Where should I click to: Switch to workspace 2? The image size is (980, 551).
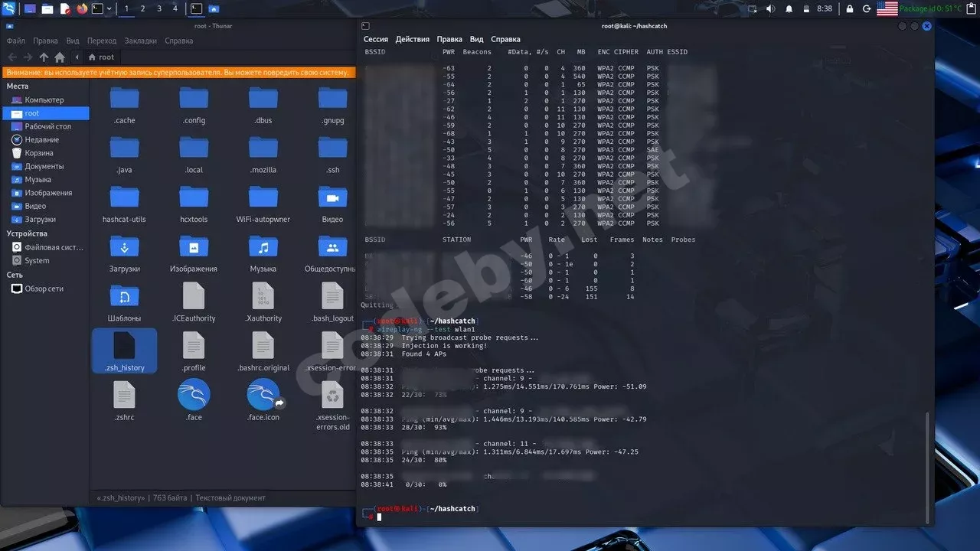coord(142,8)
